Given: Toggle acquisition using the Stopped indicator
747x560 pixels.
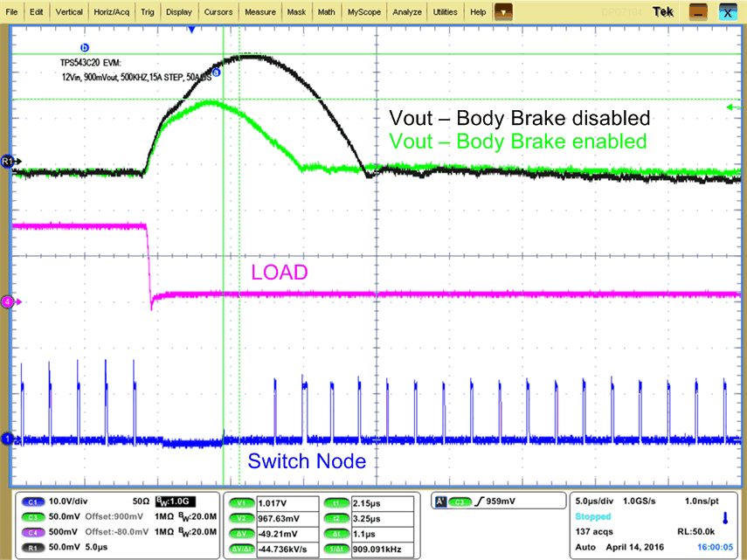Looking at the screenshot, I should tap(593, 516).
